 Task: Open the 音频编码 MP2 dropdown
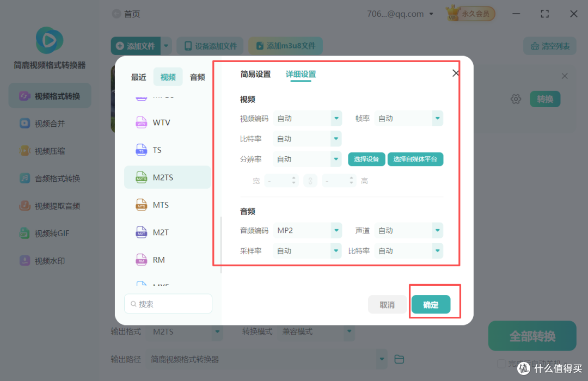(336, 230)
